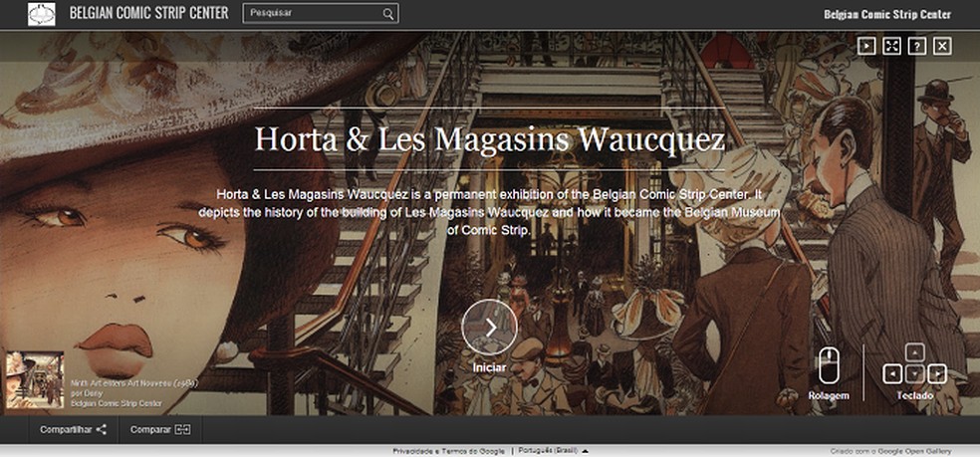
Task: Click the Rolagem mouse scroll icon
Action: 829,365
